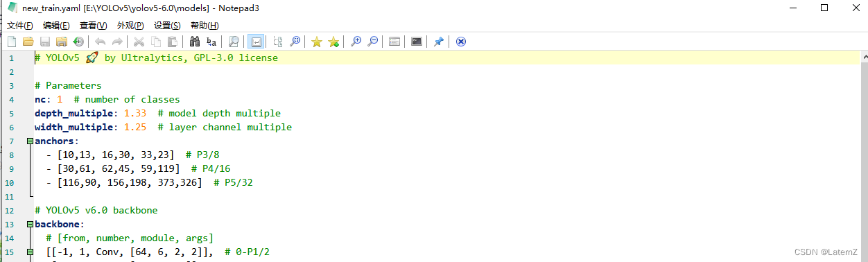Click '# number of classes' comment
868x262 pixels.
click(126, 100)
